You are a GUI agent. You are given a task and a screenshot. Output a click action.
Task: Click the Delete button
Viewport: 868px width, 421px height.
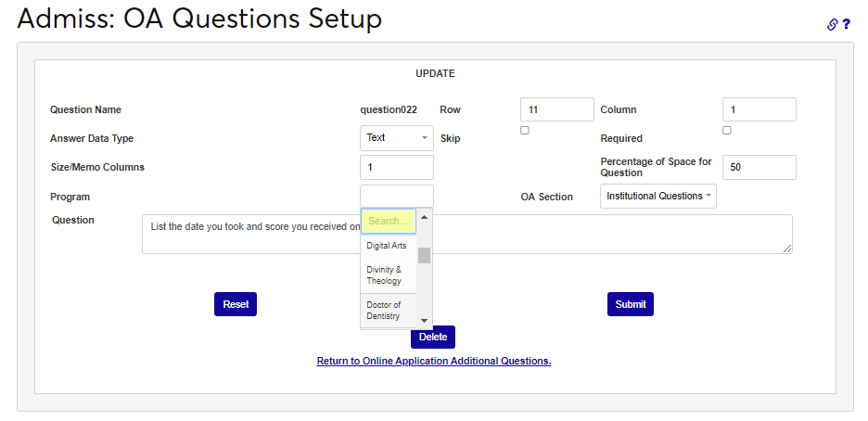click(x=433, y=337)
